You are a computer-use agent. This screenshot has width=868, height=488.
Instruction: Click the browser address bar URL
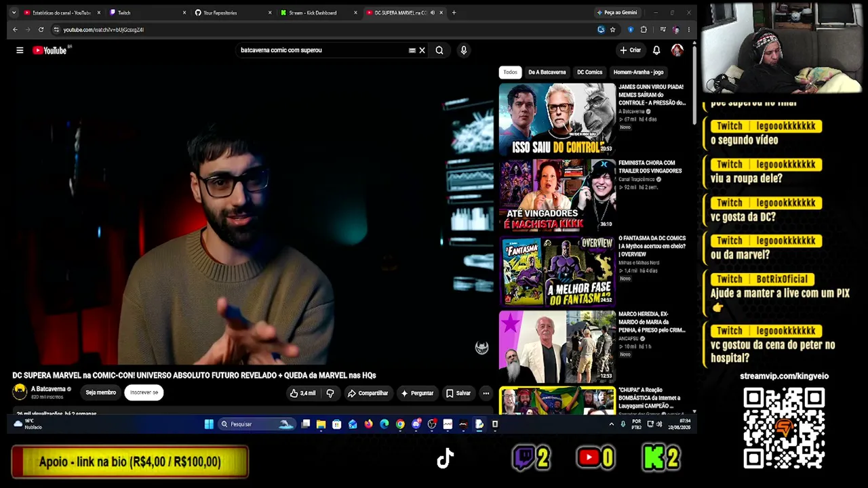pos(103,30)
